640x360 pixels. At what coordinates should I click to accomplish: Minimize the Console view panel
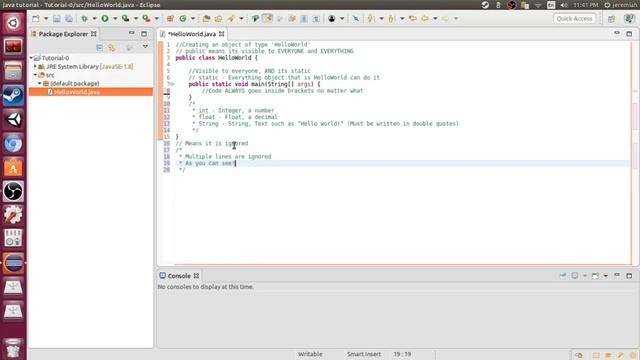[617, 276]
